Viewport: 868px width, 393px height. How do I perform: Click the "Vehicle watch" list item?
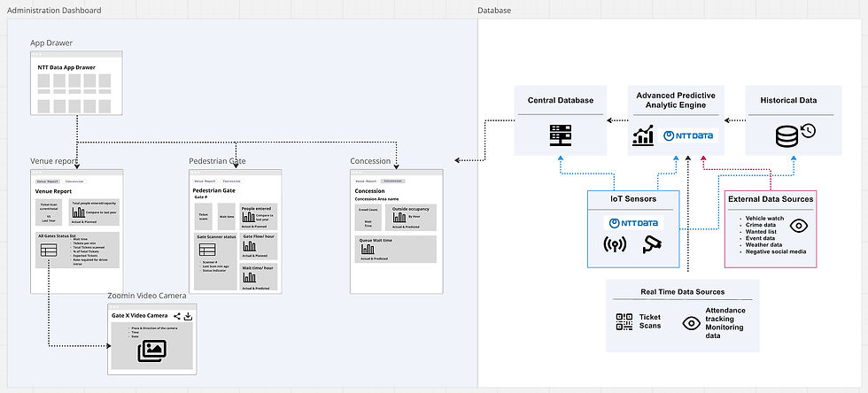pyautogui.click(x=765, y=219)
